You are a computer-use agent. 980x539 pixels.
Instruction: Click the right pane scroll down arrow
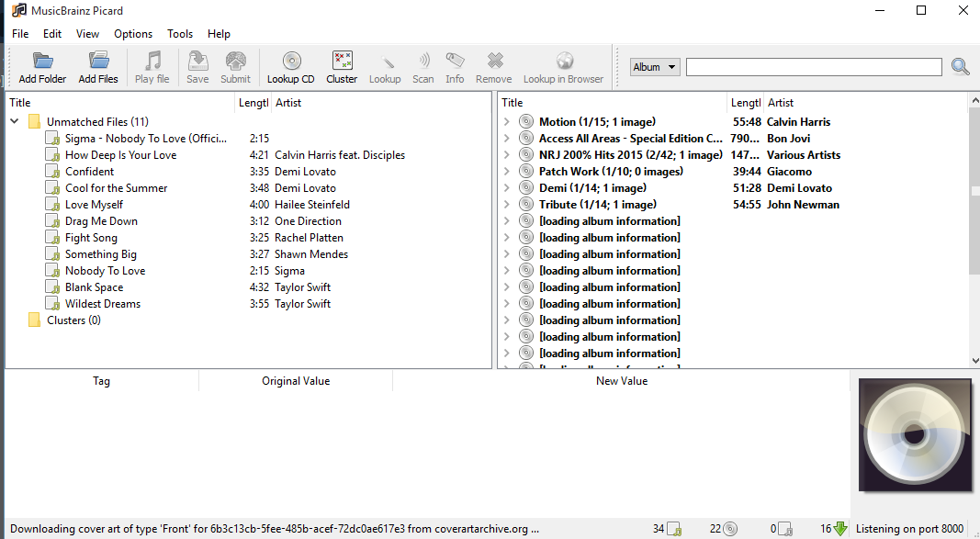coord(974,360)
